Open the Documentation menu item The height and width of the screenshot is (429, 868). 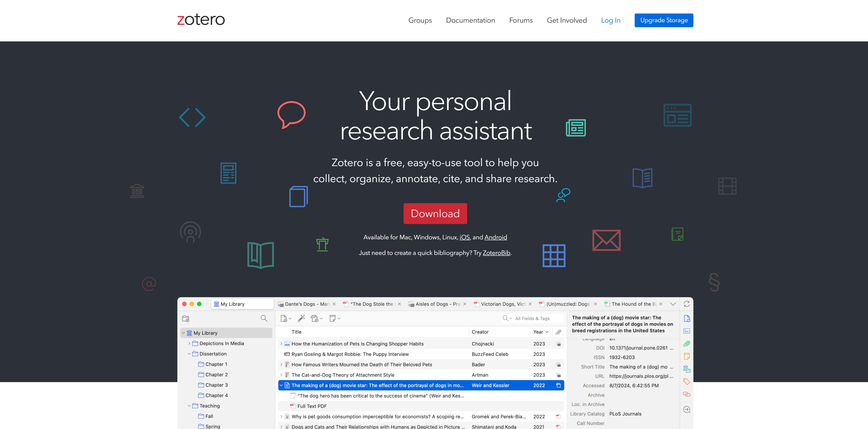470,20
